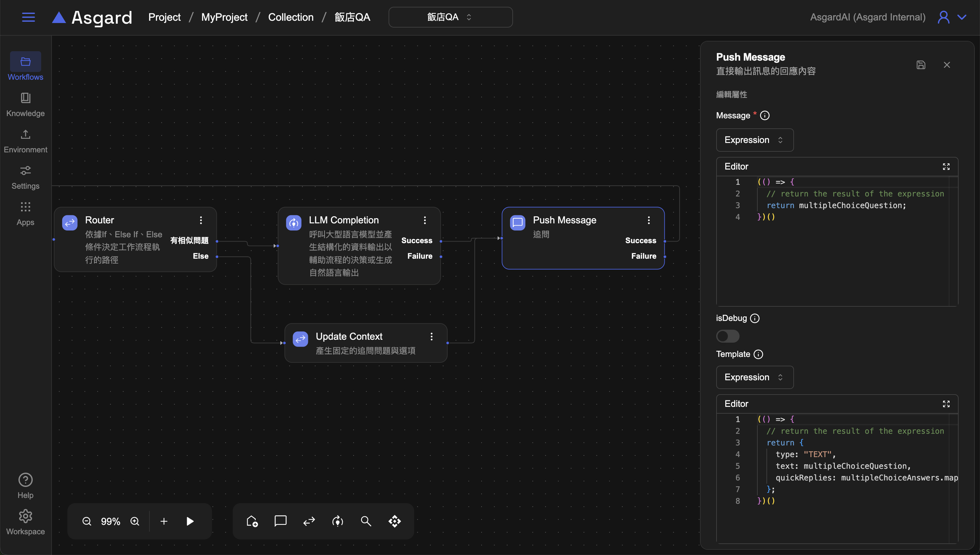Toggle the isDebug switch
This screenshot has width=980, height=555.
(x=727, y=336)
